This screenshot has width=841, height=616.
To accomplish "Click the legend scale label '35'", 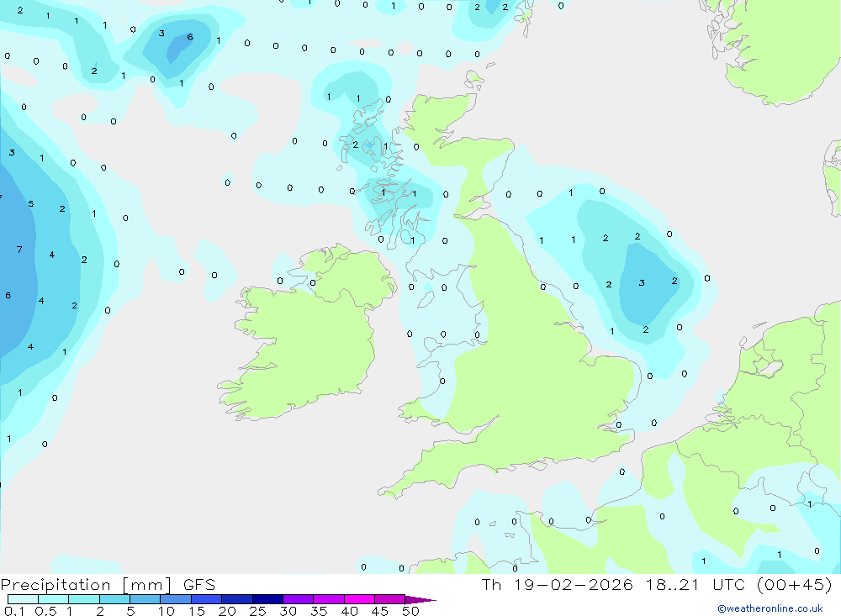I will pos(319,611).
